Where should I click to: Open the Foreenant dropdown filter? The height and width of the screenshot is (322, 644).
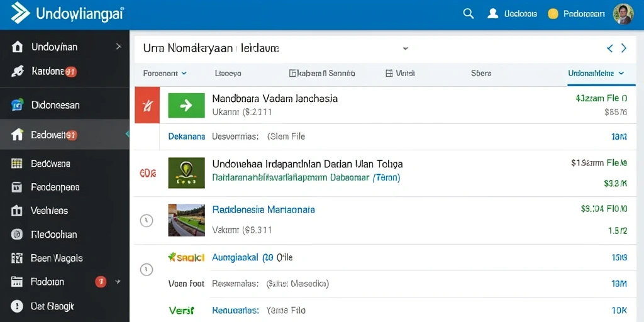[165, 74]
